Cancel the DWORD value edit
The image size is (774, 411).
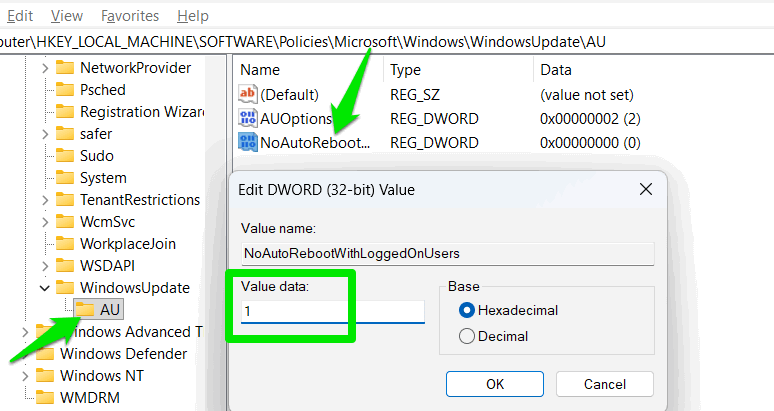point(605,384)
